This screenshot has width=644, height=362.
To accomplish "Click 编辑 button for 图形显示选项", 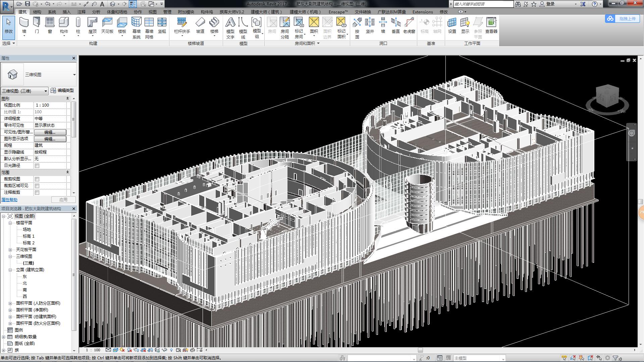I will click(x=50, y=139).
